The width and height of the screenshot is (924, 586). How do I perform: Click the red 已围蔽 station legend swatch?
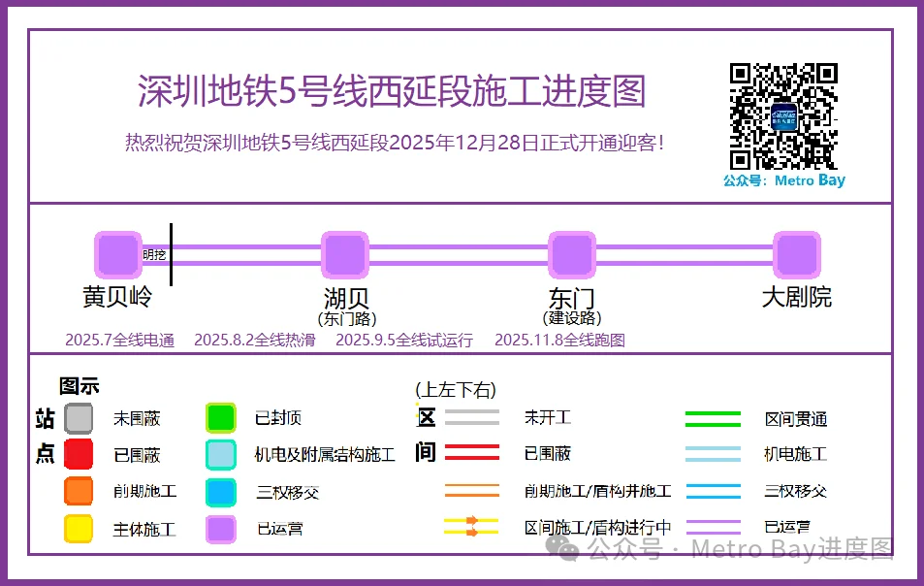click(x=79, y=454)
